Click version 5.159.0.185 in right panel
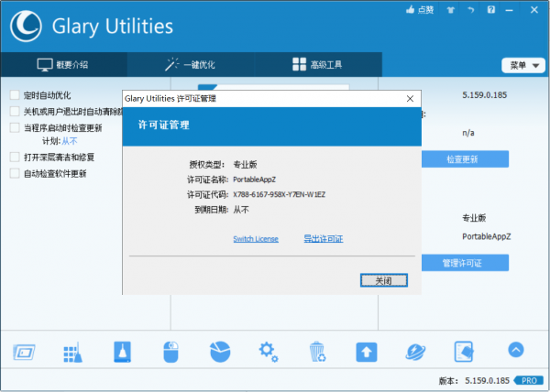The image size is (550, 392). pyautogui.click(x=484, y=95)
